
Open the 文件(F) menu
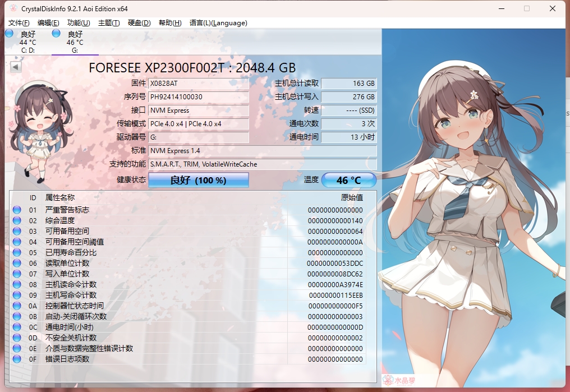19,23
